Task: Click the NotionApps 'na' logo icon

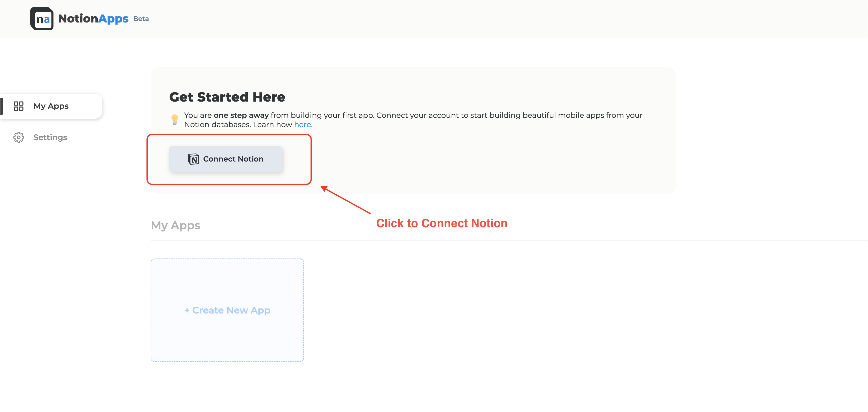Action: [x=42, y=19]
